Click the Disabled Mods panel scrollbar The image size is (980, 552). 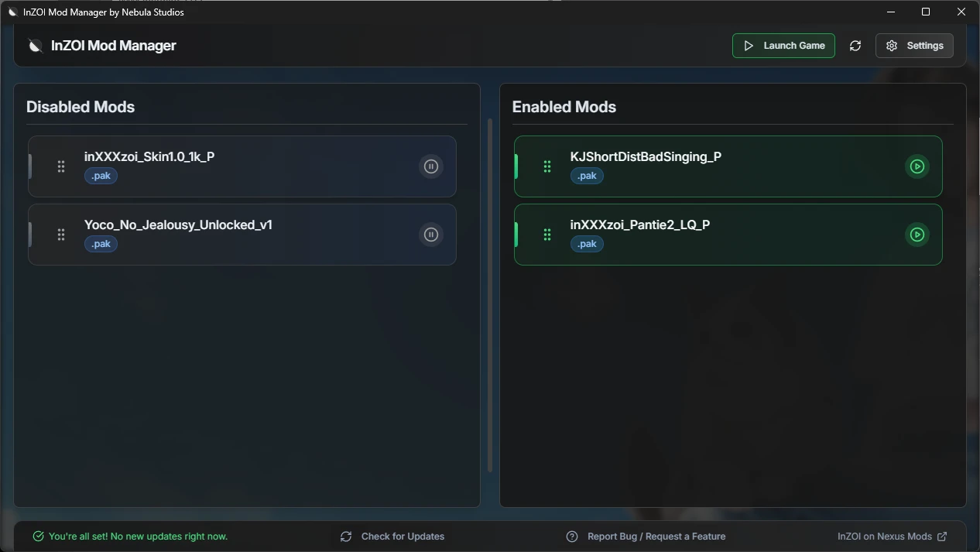490,295
